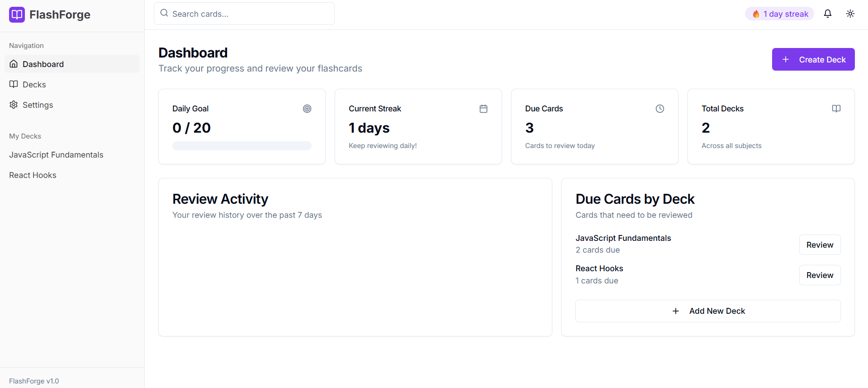Open Settings in the sidebar
Image resolution: width=868 pixels, height=388 pixels.
pos(38,105)
